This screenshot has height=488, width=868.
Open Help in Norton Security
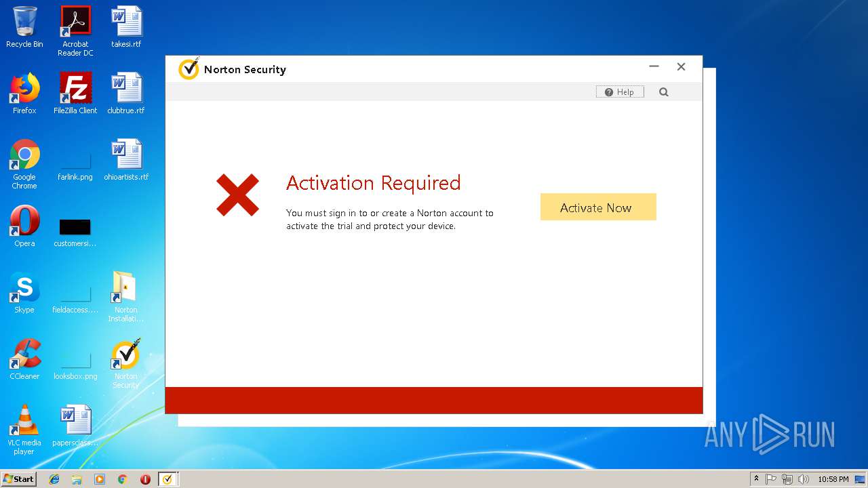point(620,92)
